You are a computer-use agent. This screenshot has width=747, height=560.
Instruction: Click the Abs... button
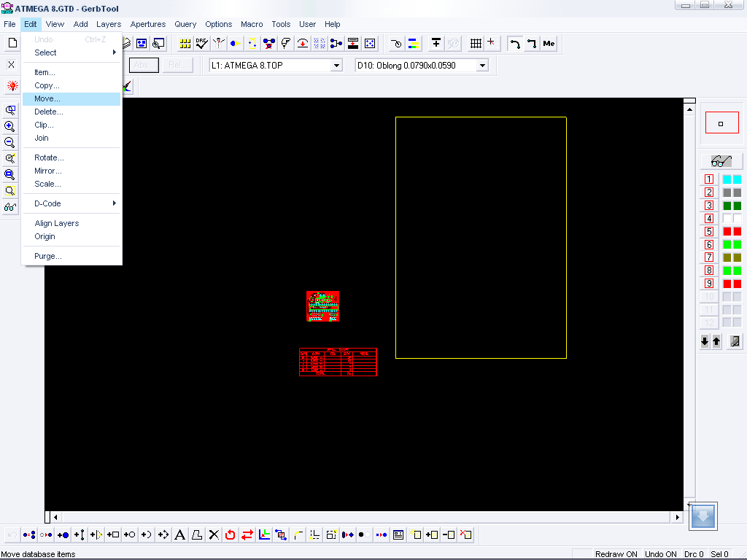(144, 65)
